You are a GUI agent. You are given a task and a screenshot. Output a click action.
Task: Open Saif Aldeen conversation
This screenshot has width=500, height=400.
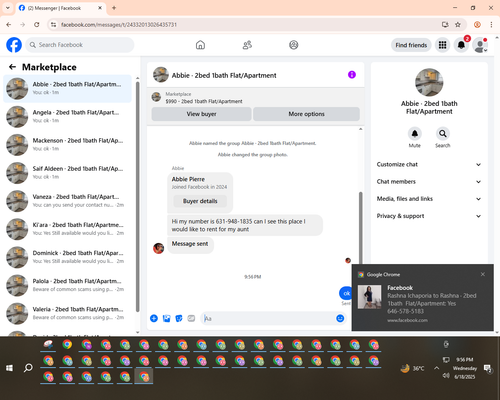click(x=67, y=173)
